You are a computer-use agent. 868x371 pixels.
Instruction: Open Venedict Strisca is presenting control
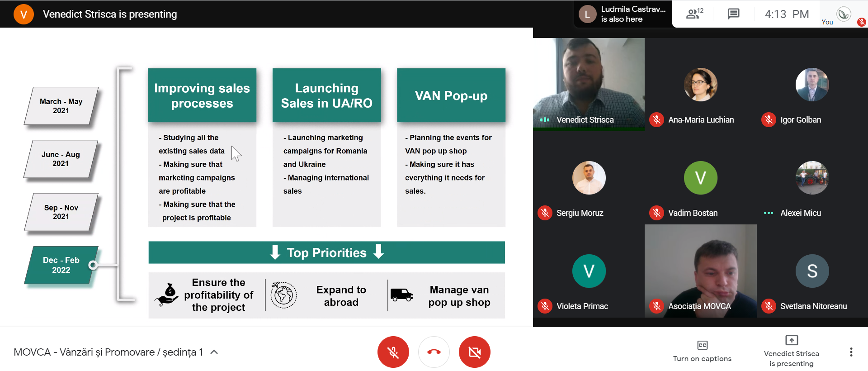click(792, 352)
